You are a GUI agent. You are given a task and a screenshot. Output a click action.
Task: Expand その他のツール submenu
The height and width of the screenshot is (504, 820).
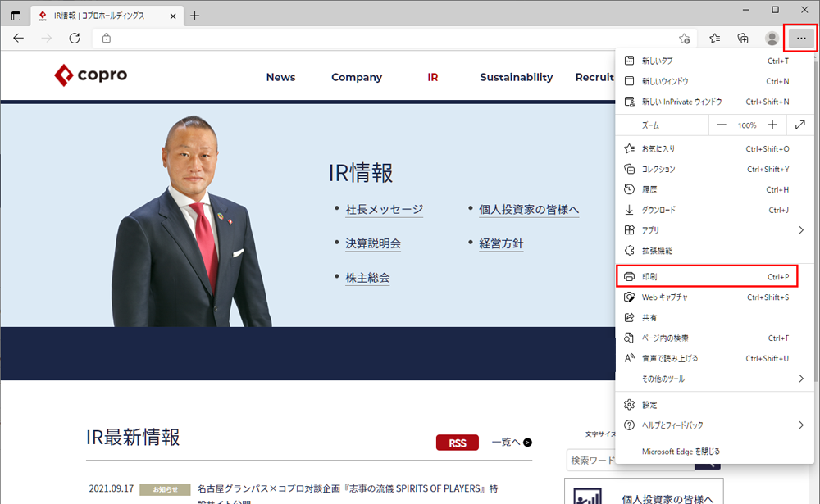pyautogui.click(x=714, y=379)
